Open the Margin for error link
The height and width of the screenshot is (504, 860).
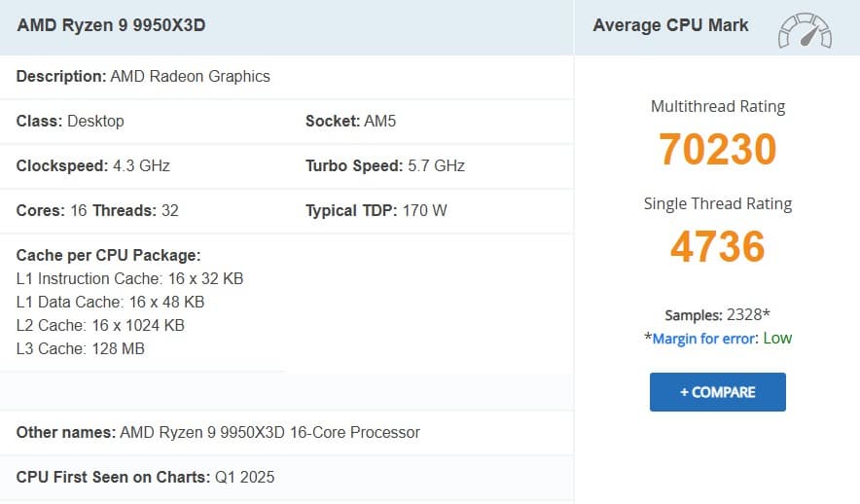pos(703,339)
